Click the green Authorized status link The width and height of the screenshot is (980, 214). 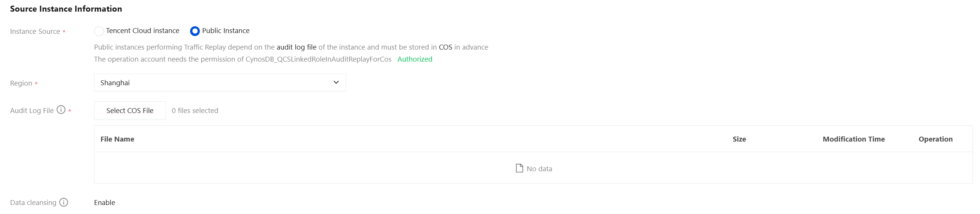[415, 59]
